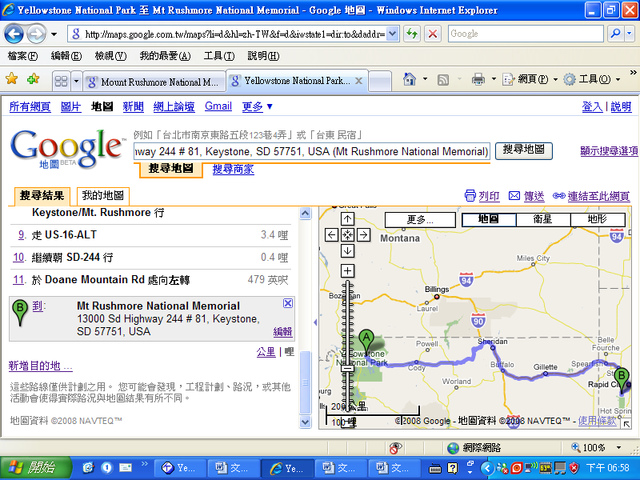Viewport: 640px width, 480px height.
Task: Zoom in with the plus button
Action: click(347, 271)
